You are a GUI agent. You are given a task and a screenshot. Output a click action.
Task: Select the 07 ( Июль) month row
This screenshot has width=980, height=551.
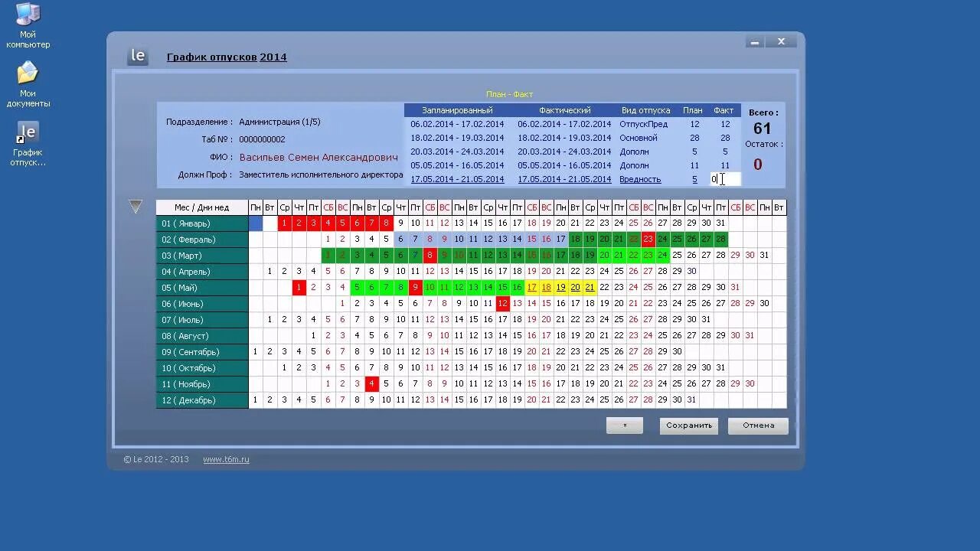pyautogui.click(x=202, y=320)
